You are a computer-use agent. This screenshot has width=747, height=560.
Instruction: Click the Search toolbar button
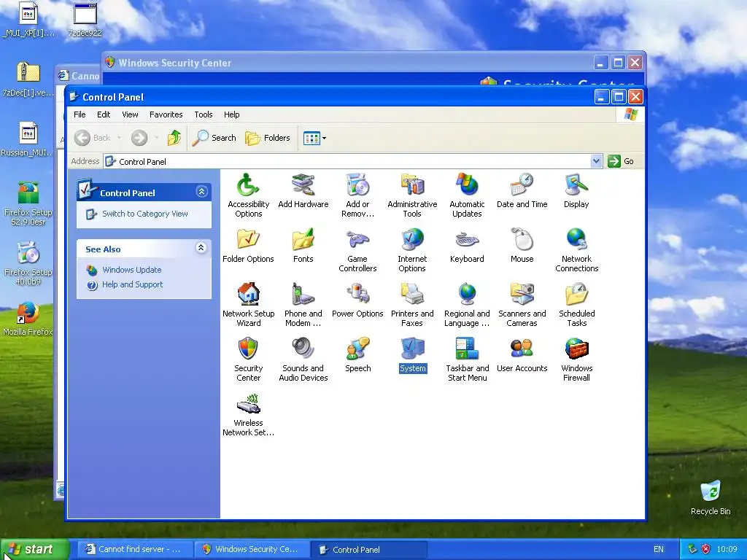click(x=214, y=138)
